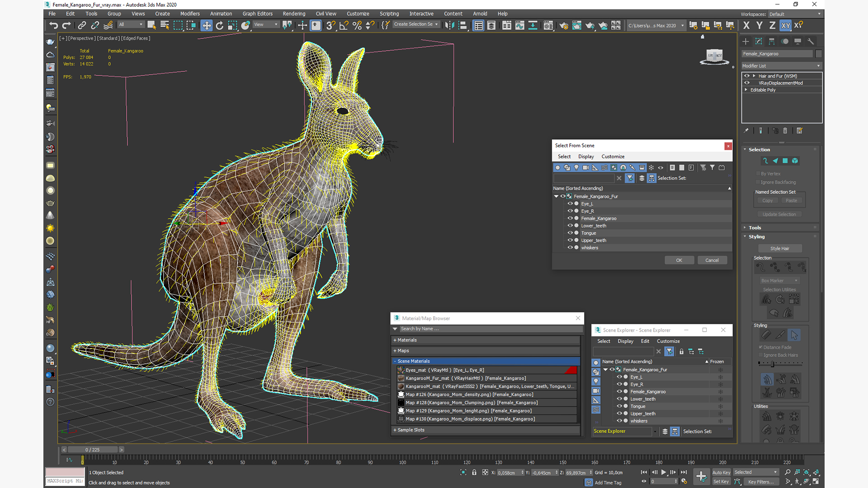Open the Utilities wrench tab
The image size is (868, 488).
811,42
